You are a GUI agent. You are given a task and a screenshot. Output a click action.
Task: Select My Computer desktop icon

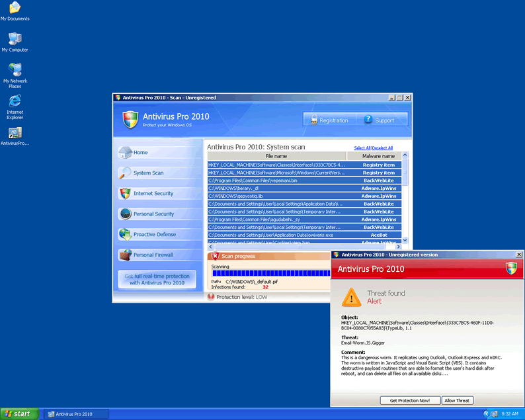click(x=15, y=41)
